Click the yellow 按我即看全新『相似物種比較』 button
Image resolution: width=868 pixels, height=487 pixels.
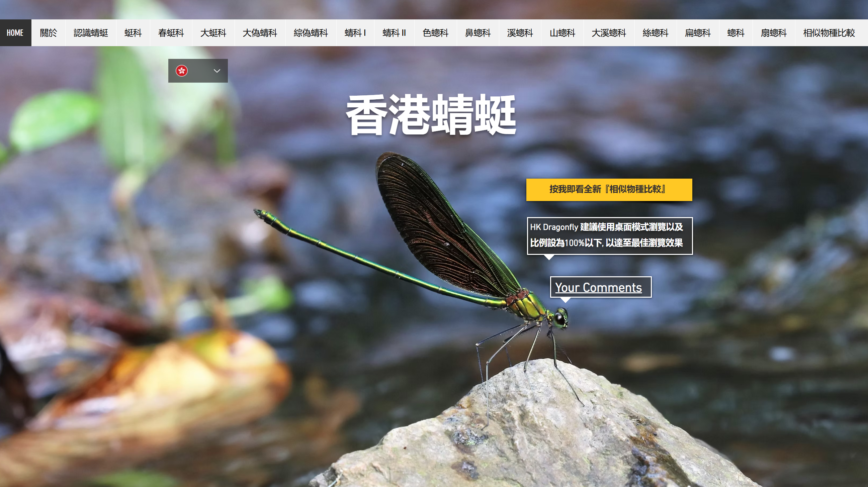tap(609, 190)
